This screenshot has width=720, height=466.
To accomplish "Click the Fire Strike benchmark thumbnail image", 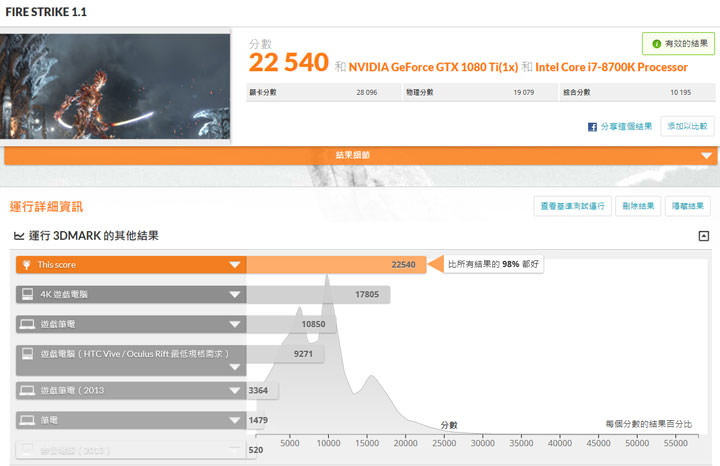I will point(115,86).
